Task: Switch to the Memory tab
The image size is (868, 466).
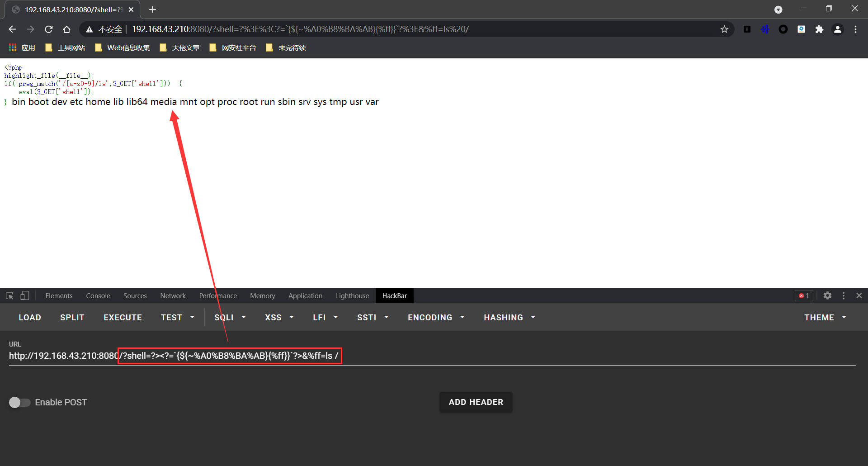Action: tap(263, 296)
